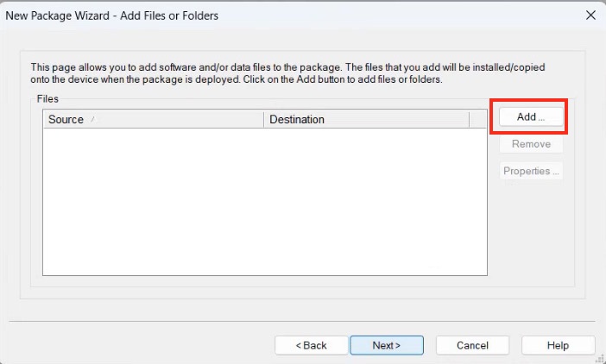Click the blank header right of Destination
The height and width of the screenshot is (364, 606).
(478, 120)
